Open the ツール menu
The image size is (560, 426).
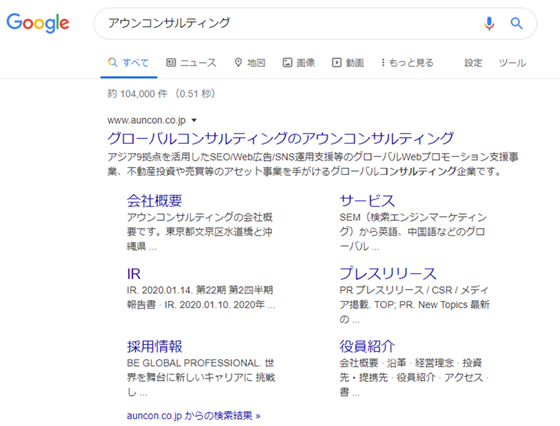(512, 63)
